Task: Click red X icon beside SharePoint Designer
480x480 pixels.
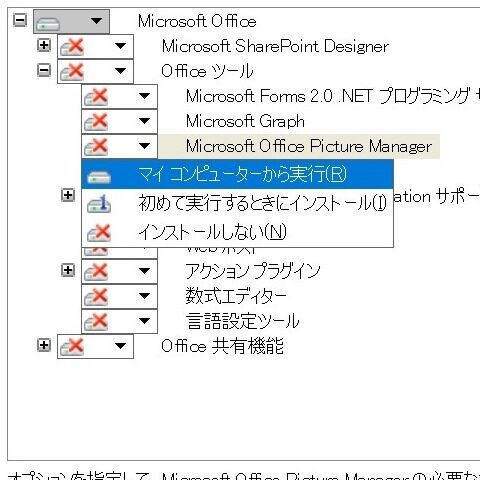Action: [x=72, y=47]
